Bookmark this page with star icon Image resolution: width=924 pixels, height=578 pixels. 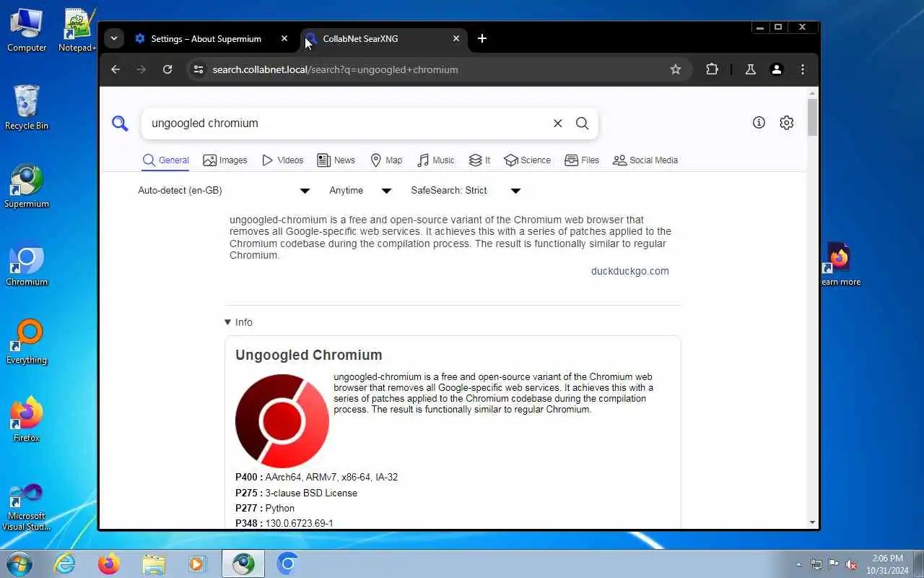tap(676, 69)
